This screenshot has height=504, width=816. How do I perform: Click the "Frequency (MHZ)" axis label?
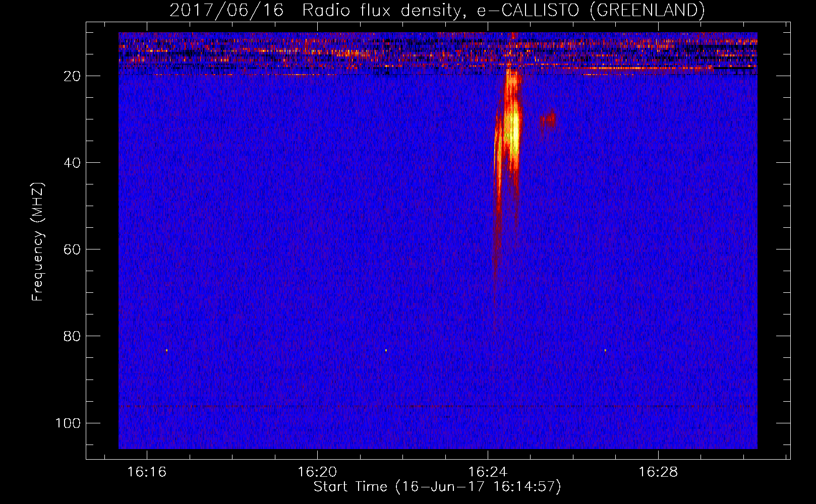click(38, 242)
